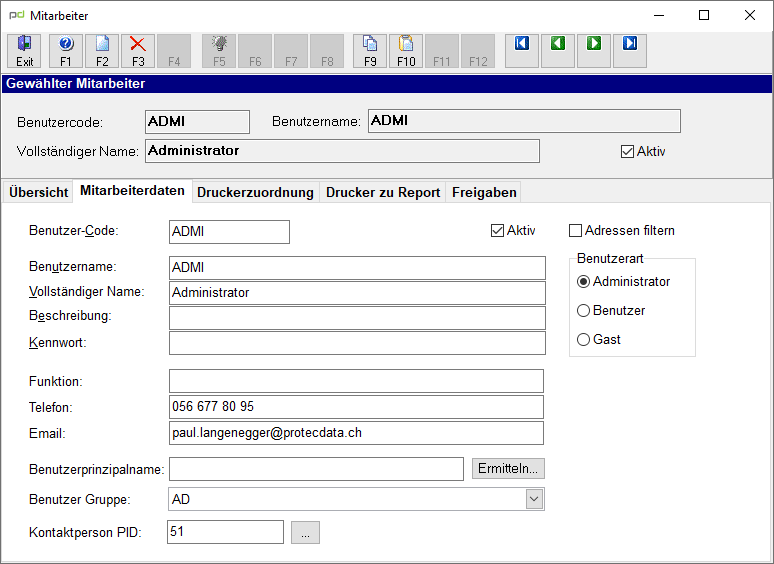Create new record with F2 icon
Screen dimensions: 774x564
point(102,51)
